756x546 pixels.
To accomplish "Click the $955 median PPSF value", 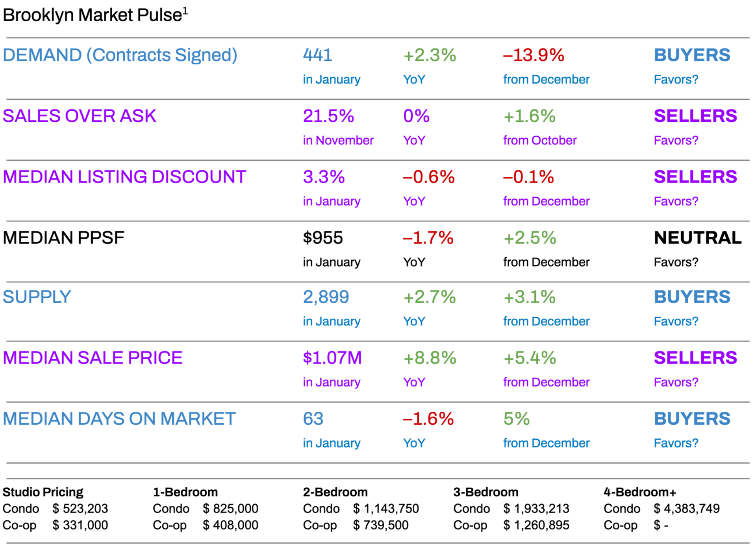I will tap(323, 238).
